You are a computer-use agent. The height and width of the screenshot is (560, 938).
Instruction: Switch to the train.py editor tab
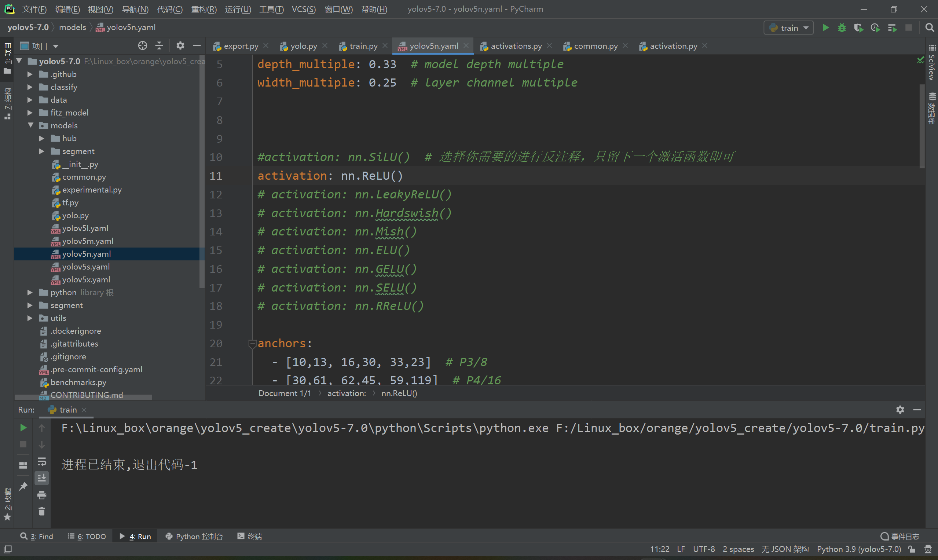point(363,46)
